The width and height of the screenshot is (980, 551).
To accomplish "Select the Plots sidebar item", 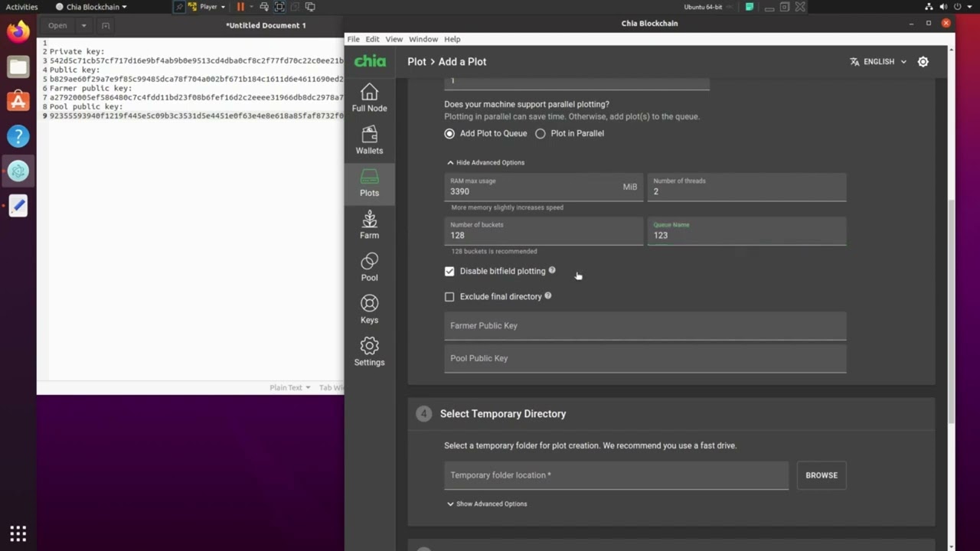I will click(369, 183).
